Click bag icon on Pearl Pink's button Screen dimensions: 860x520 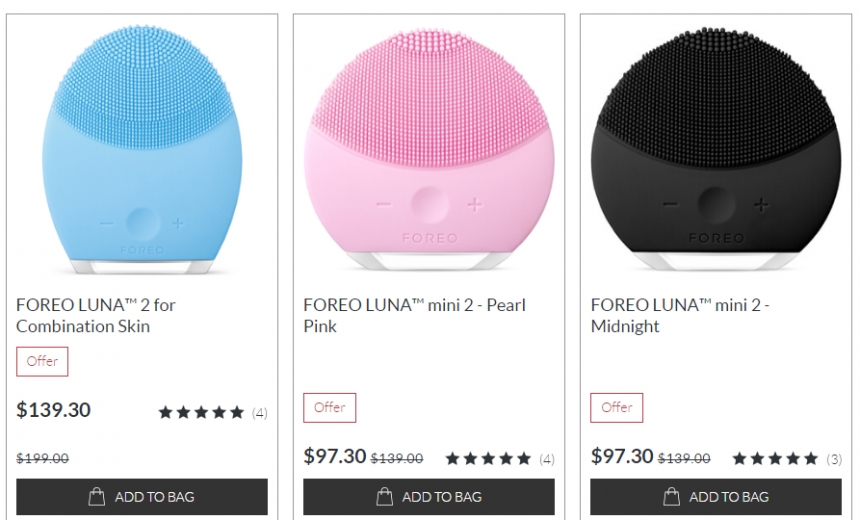384,496
